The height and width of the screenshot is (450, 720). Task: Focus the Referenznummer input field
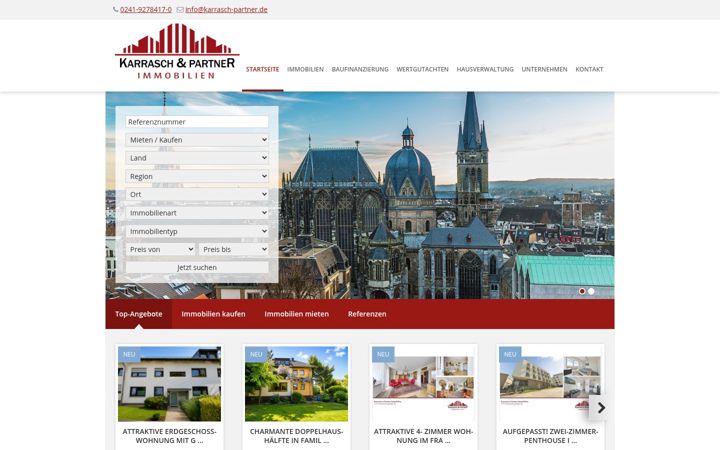pyautogui.click(x=197, y=122)
